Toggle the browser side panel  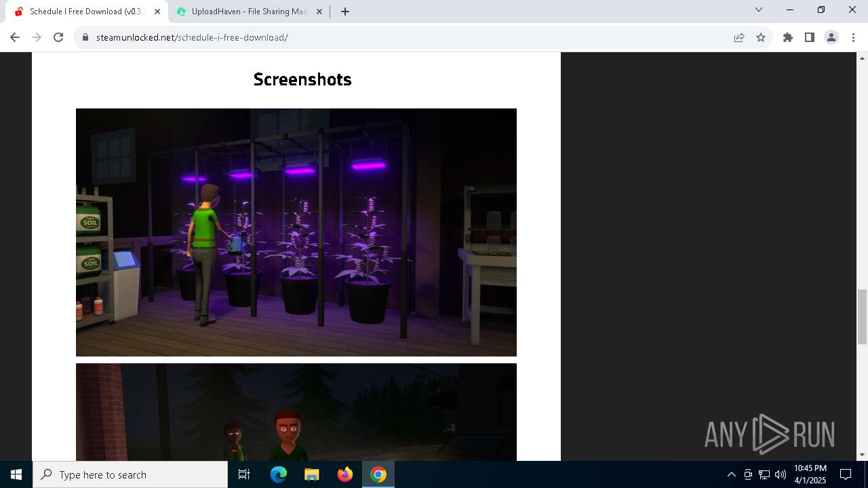tap(810, 37)
